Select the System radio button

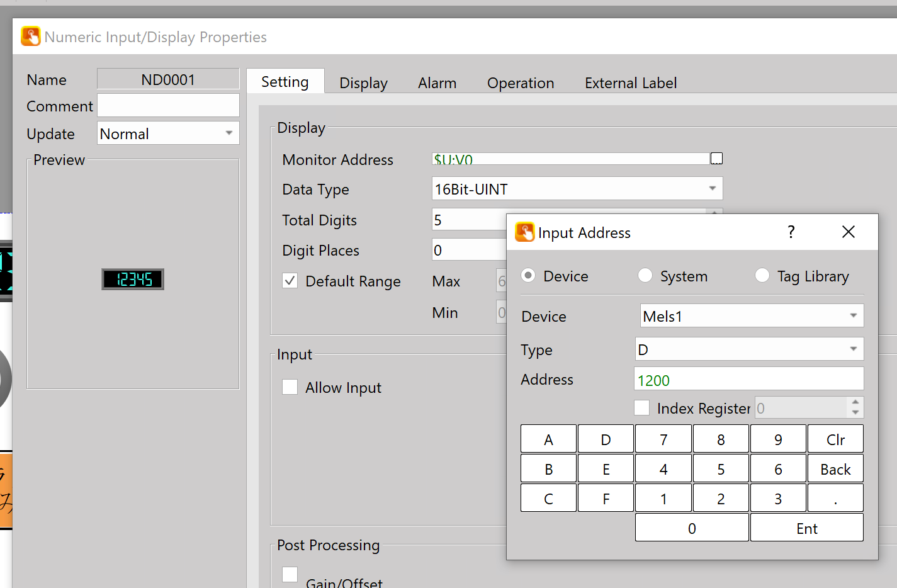tap(645, 276)
